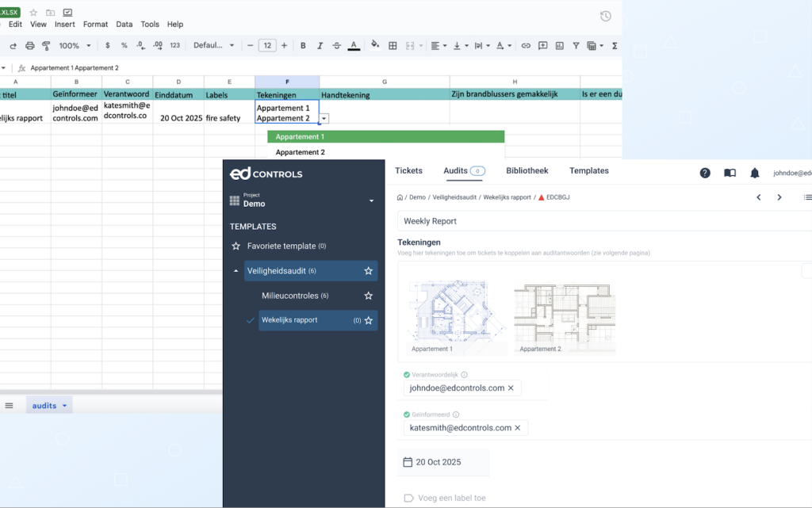Click the home icon in the breadcrumb
The image size is (812, 508).
point(400,197)
